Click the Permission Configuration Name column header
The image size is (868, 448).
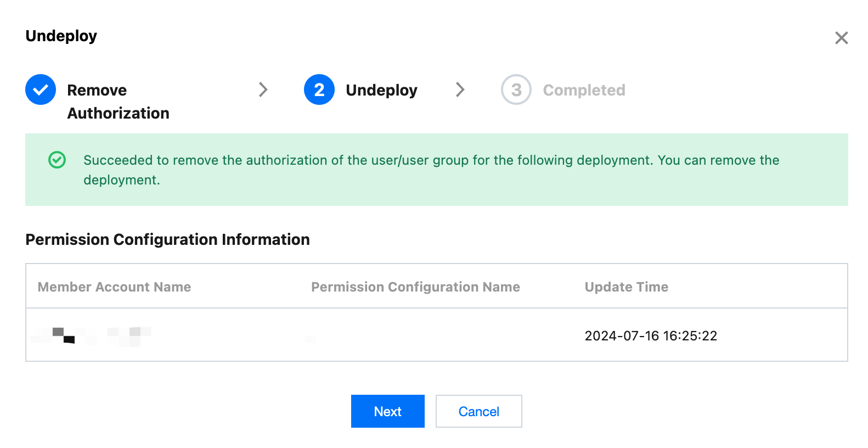(x=415, y=287)
